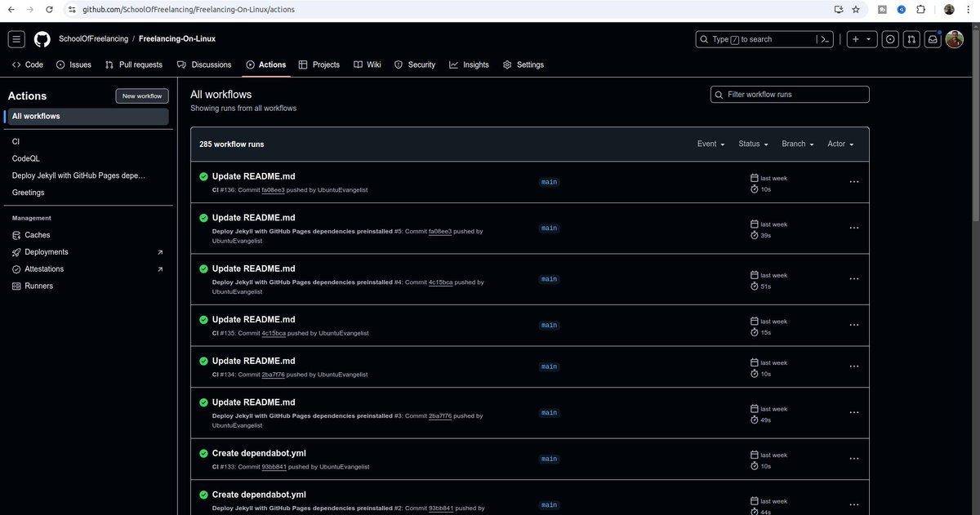Open the Pull requests tab
The width and height of the screenshot is (980, 515).
coord(133,64)
